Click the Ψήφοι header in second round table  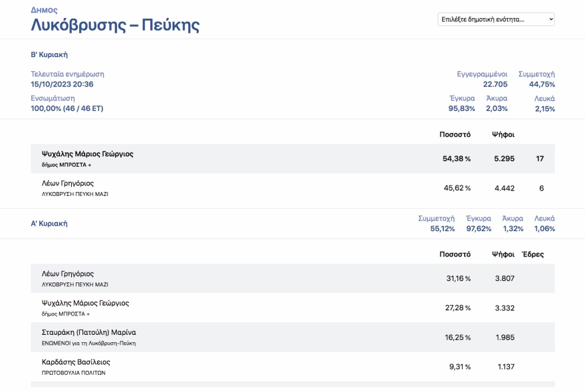(x=503, y=134)
